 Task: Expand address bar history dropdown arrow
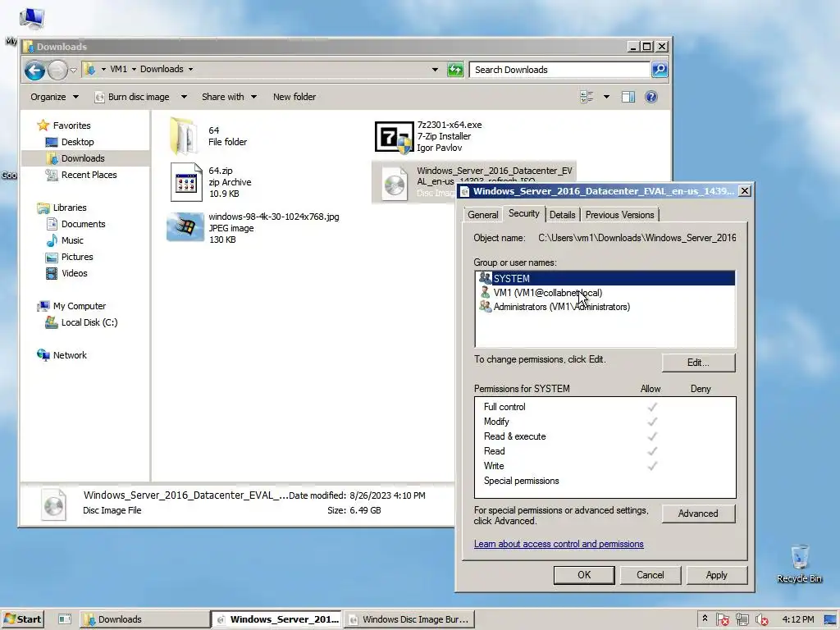[435, 70]
